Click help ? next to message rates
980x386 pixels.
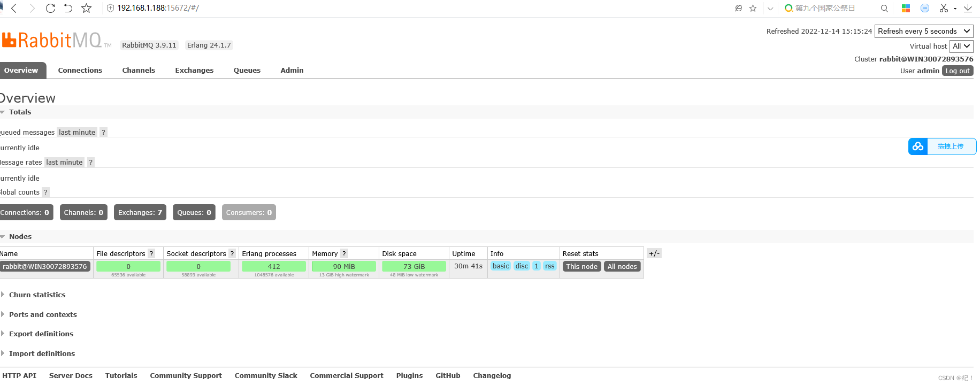point(90,162)
